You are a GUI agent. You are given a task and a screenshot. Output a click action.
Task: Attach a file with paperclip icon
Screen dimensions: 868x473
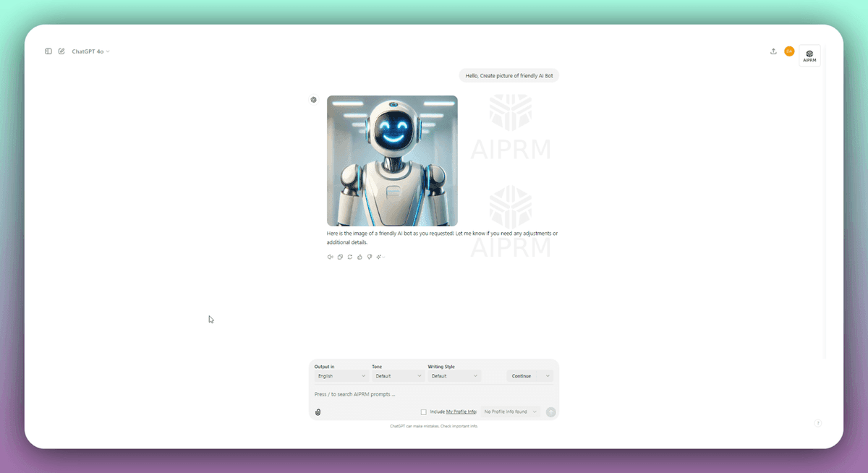point(318,412)
